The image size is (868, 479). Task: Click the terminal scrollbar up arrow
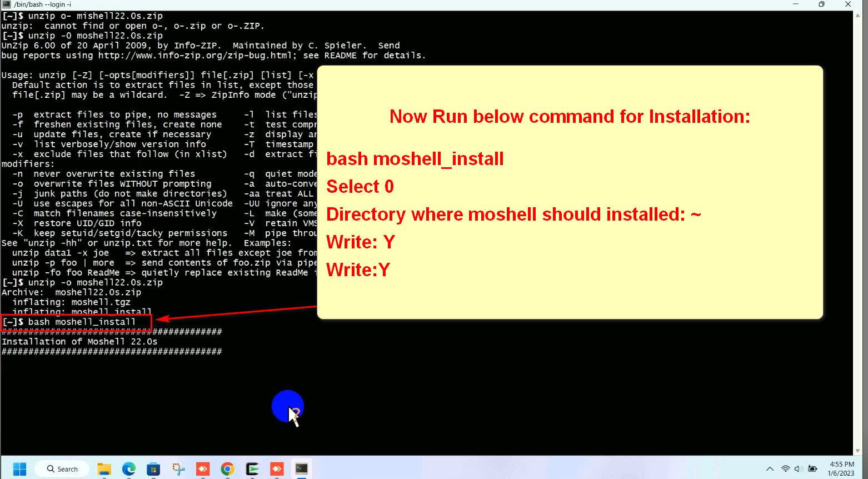click(858, 16)
